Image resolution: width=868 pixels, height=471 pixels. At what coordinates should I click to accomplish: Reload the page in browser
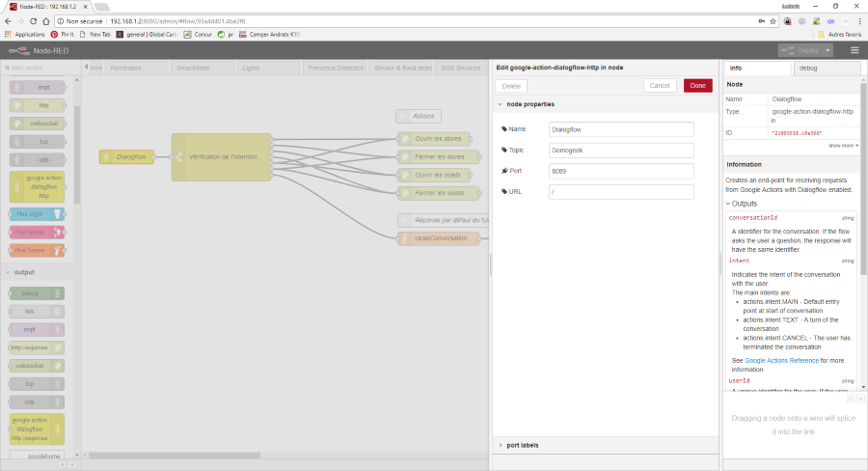(33, 21)
